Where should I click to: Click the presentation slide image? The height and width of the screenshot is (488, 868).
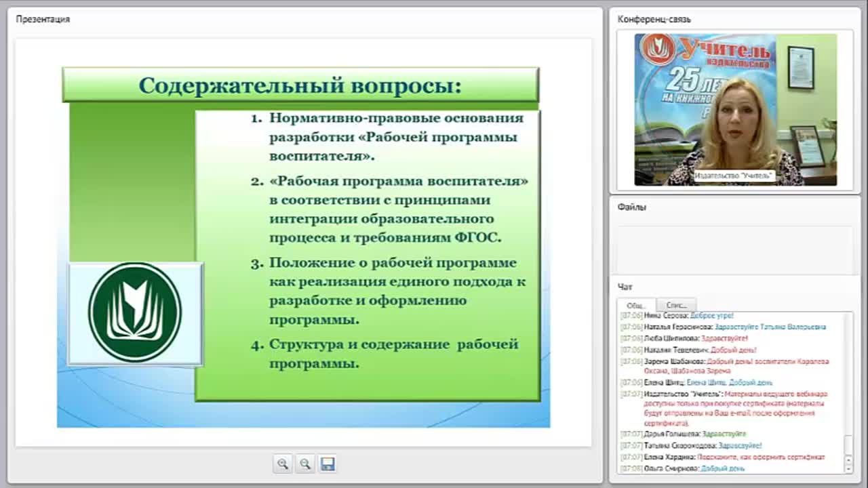pyautogui.click(x=303, y=246)
